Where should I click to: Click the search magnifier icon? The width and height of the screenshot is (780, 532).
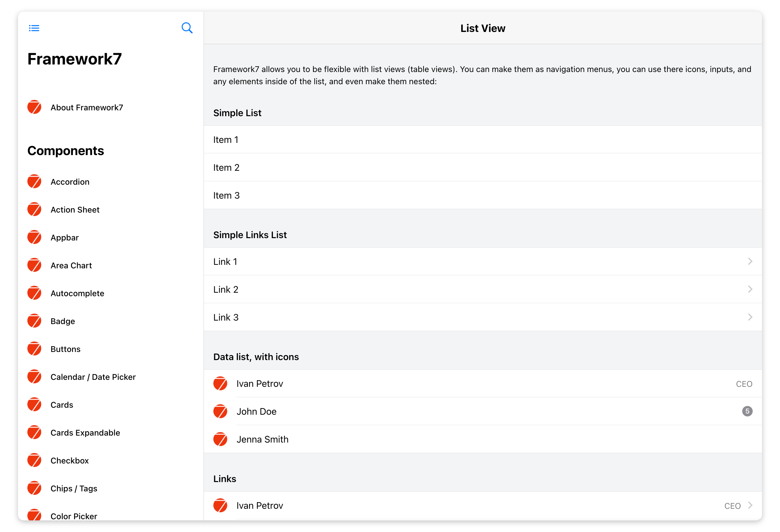coord(187,28)
